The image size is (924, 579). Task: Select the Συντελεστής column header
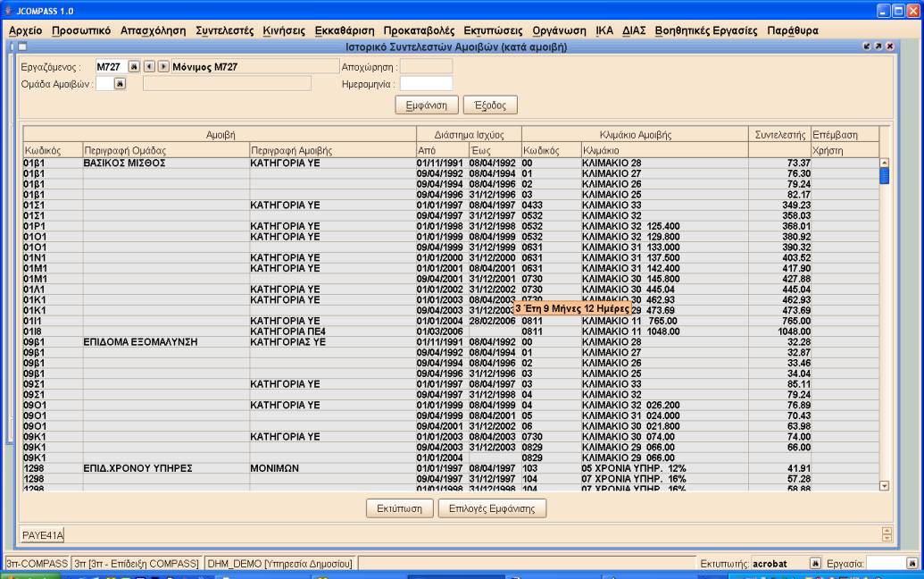pos(780,135)
